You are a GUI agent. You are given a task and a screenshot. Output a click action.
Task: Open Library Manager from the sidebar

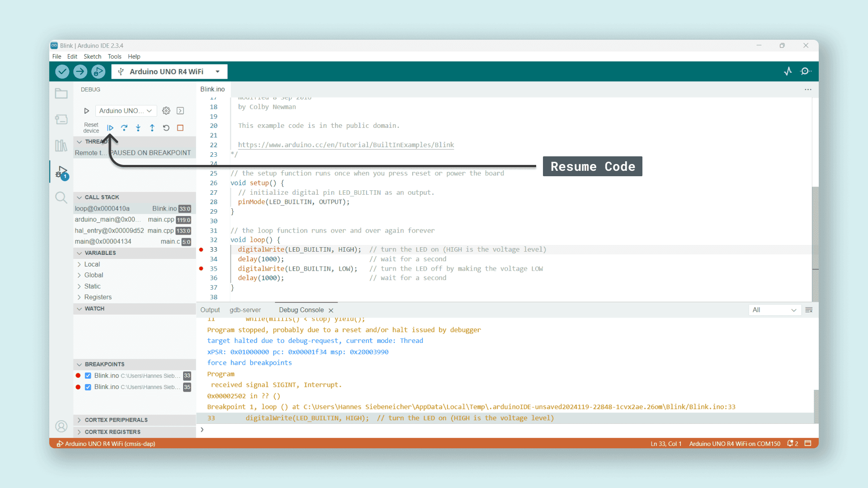61,145
